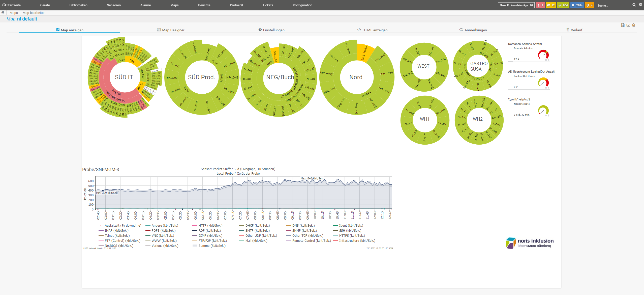The height and width of the screenshot is (295, 644).
Task: Click the envelope email icon
Action: pyautogui.click(x=628, y=25)
